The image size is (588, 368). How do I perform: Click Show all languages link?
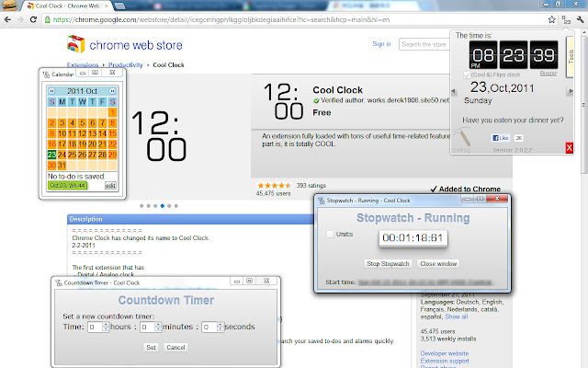(457, 316)
